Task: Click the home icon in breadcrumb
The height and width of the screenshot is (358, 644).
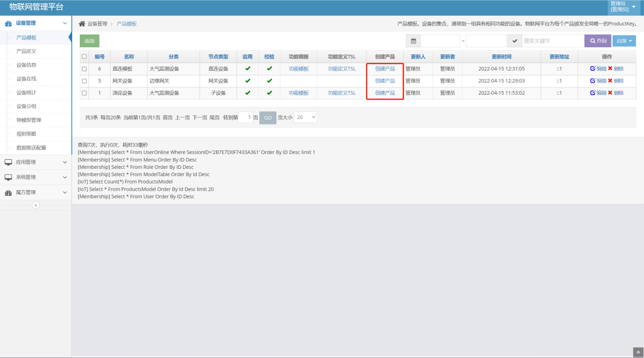Action: pos(82,24)
